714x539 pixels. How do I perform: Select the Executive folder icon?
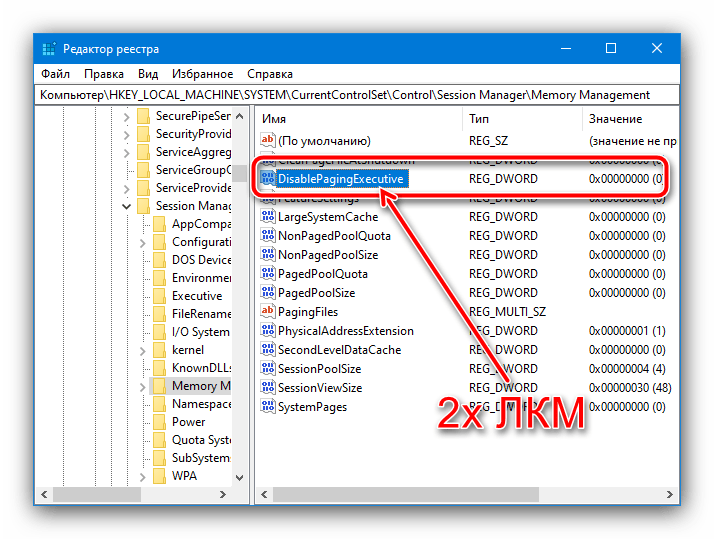click(x=159, y=296)
